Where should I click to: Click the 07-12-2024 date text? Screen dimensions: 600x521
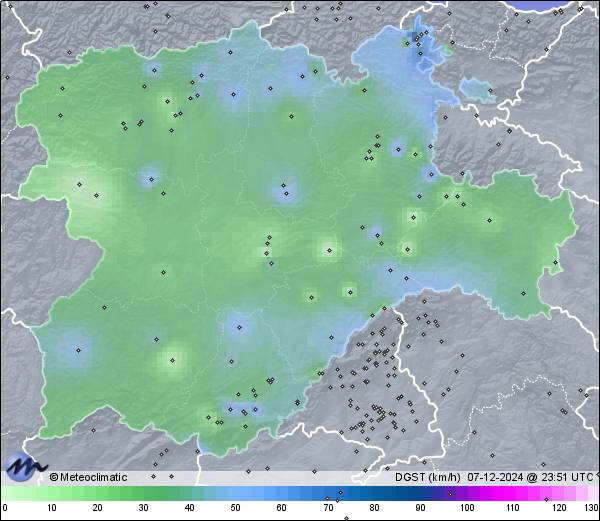coord(495,477)
